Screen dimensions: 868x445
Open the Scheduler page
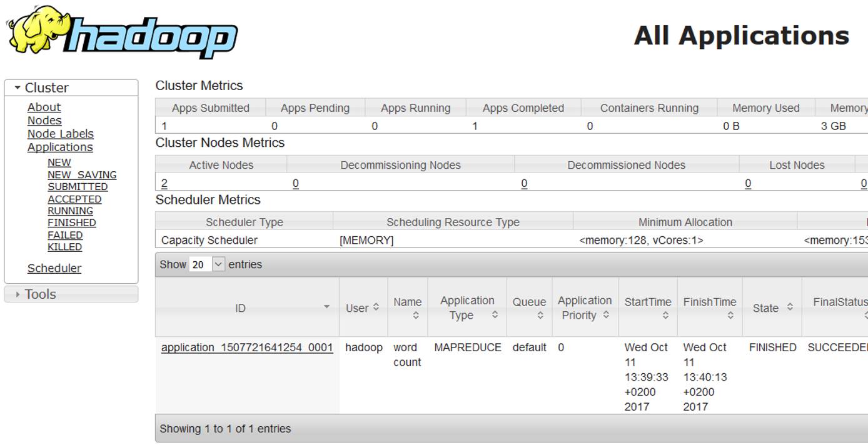54,267
